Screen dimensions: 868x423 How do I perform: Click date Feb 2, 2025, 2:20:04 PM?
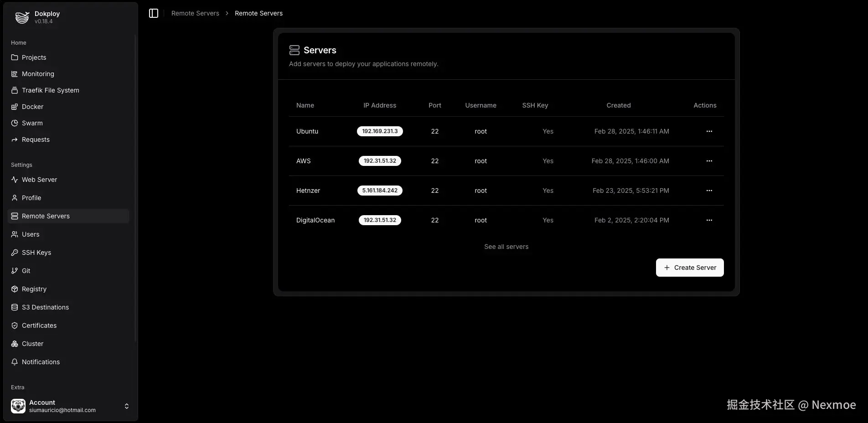coord(632,220)
